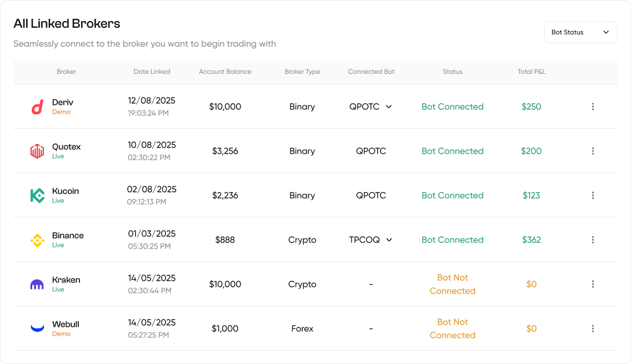631x364 pixels.
Task: Open the three-dot menu for Binance
Action: click(593, 240)
